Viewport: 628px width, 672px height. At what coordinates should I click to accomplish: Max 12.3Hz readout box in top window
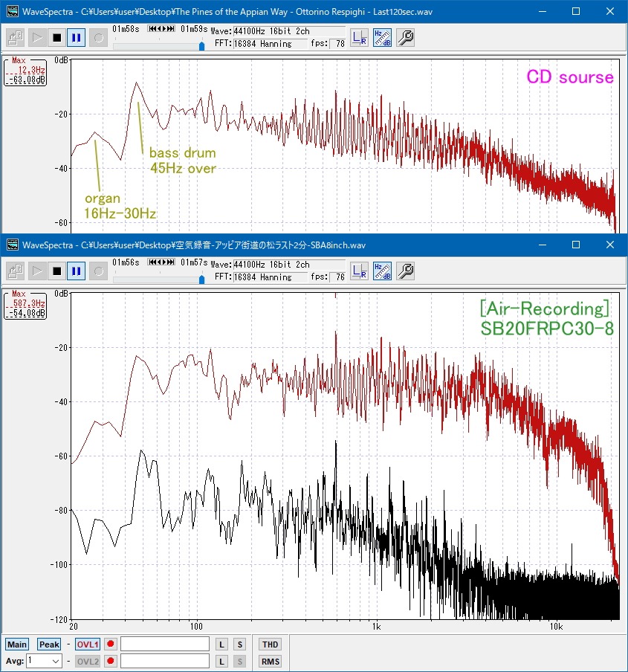click(25, 72)
